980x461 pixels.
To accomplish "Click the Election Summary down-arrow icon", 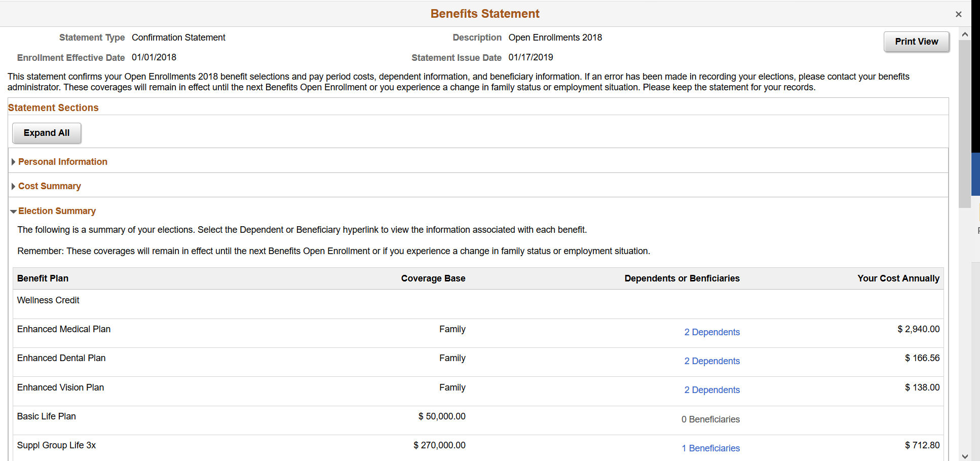I will [13, 211].
